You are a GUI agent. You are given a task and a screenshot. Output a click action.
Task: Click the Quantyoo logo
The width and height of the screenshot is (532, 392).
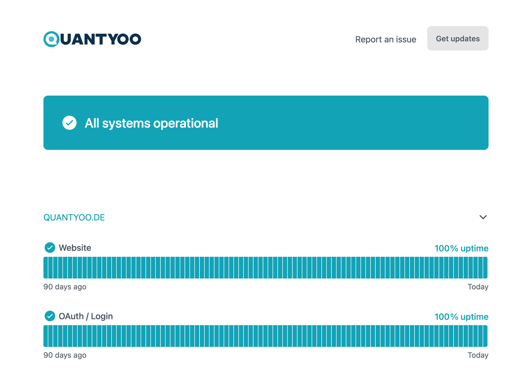click(x=92, y=39)
